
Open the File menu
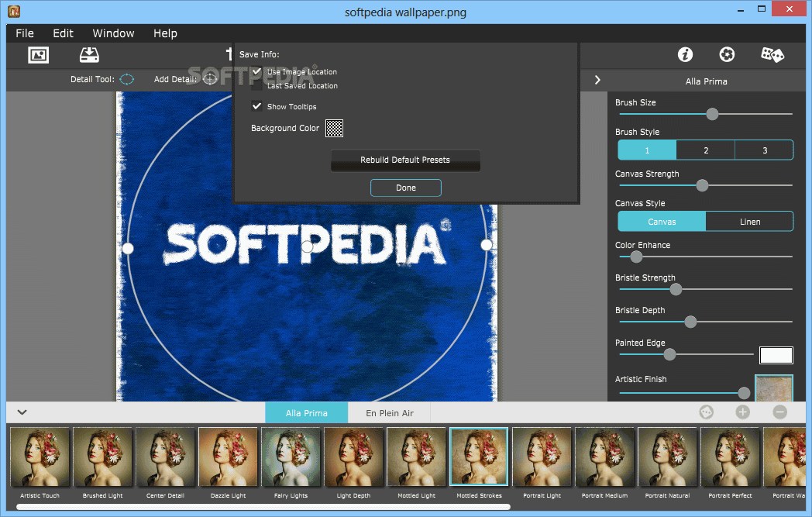(x=25, y=33)
